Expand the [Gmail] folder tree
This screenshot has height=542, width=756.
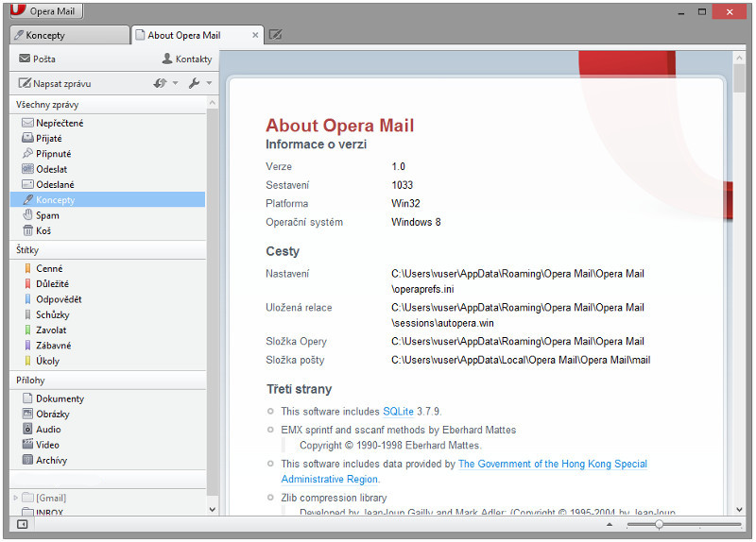click(15, 498)
